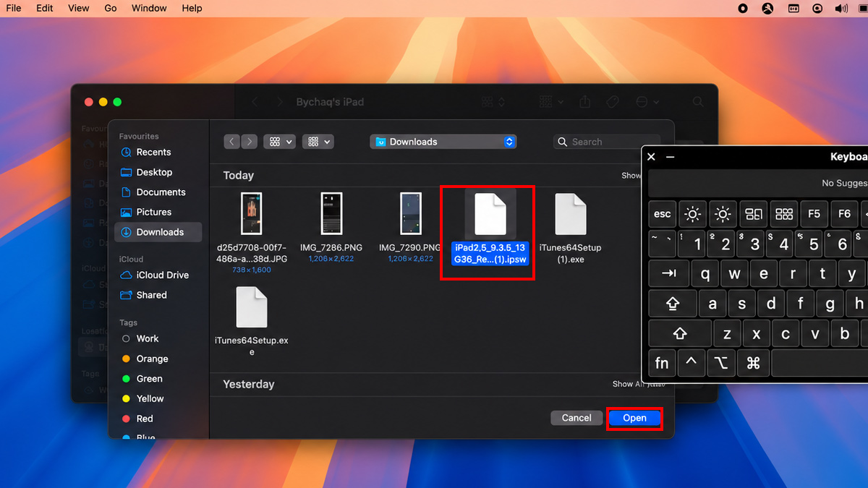Viewport: 868px width, 488px height.
Task: Open the view switcher beside the forward arrow
Action: (x=279, y=142)
